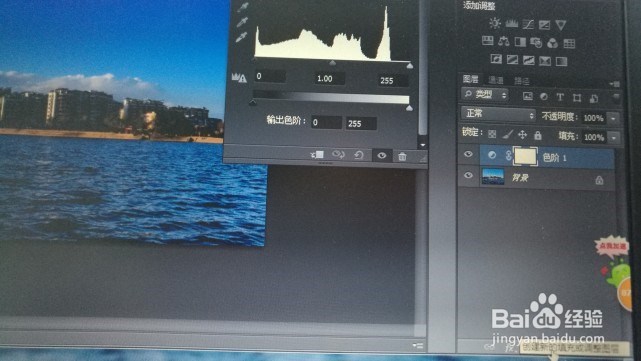Toggle filter for type layers

coord(560,97)
